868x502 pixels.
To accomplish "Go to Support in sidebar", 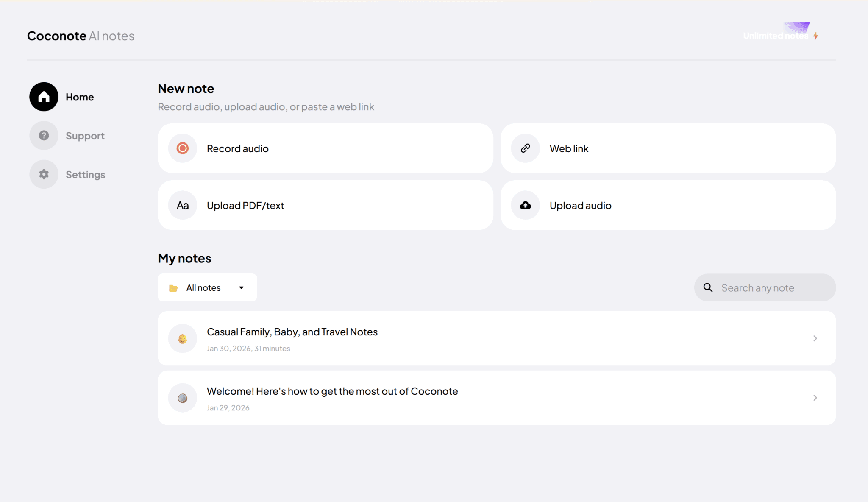I will point(85,136).
